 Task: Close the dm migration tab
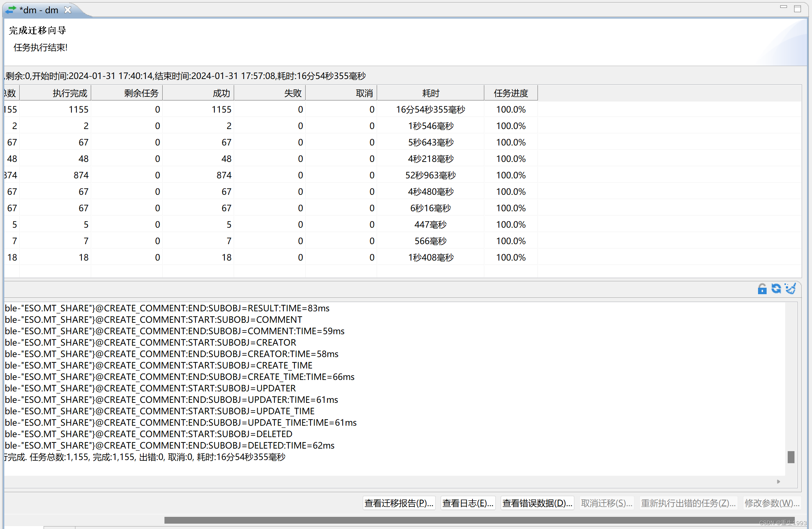(68, 10)
